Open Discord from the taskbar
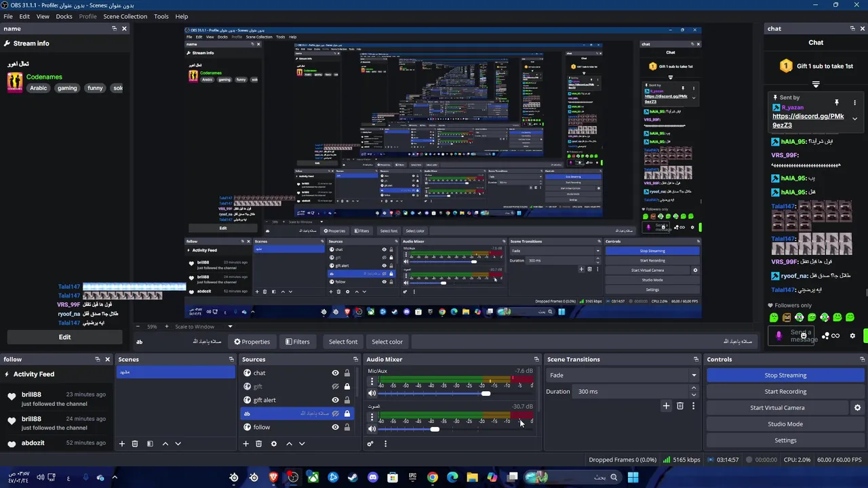 [x=373, y=477]
